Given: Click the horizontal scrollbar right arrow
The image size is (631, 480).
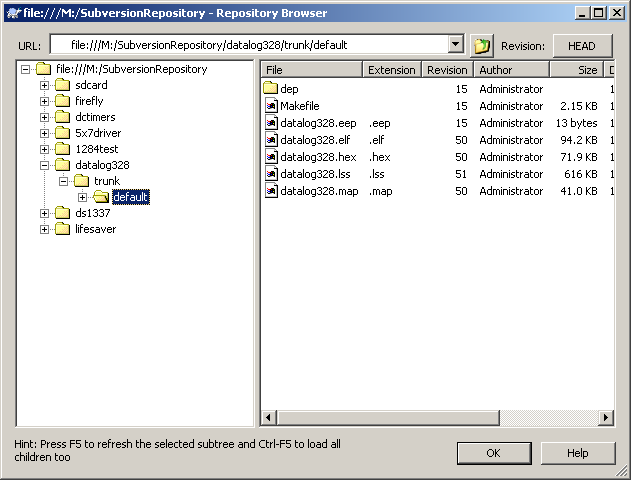Looking at the screenshot, I should [x=606, y=417].
